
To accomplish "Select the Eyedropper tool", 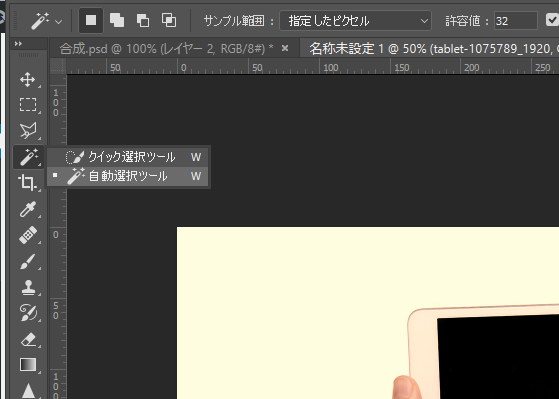I will click(27, 209).
